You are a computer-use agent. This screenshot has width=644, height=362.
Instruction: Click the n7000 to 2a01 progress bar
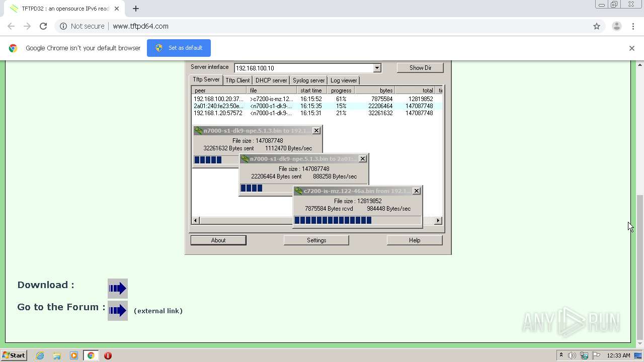(266, 188)
